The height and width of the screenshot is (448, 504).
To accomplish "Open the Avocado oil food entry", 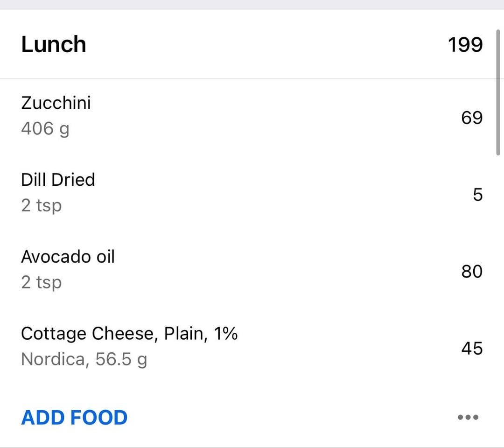I will coord(68,257).
